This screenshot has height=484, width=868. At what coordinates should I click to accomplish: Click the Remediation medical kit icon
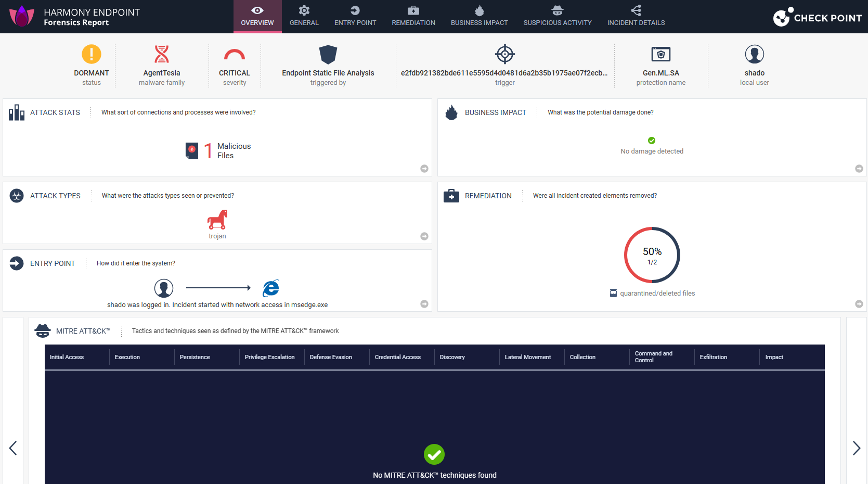[451, 196]
